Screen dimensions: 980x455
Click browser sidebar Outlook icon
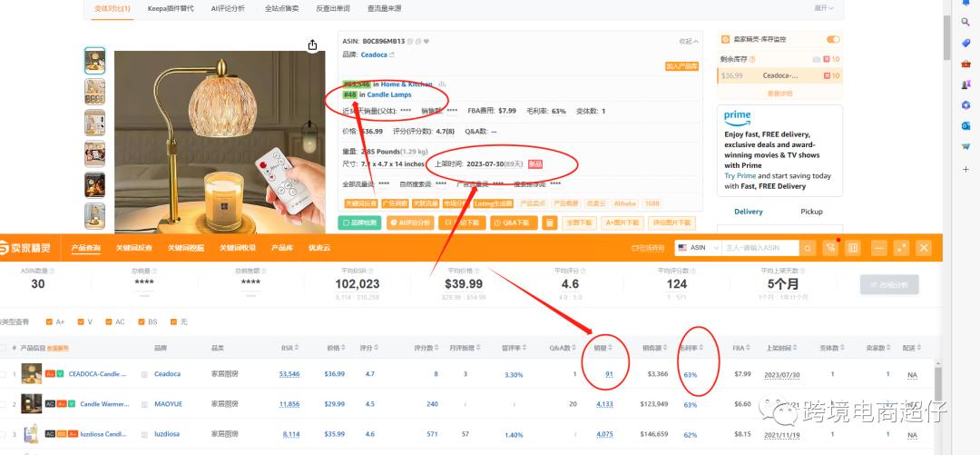coord(965,125)
